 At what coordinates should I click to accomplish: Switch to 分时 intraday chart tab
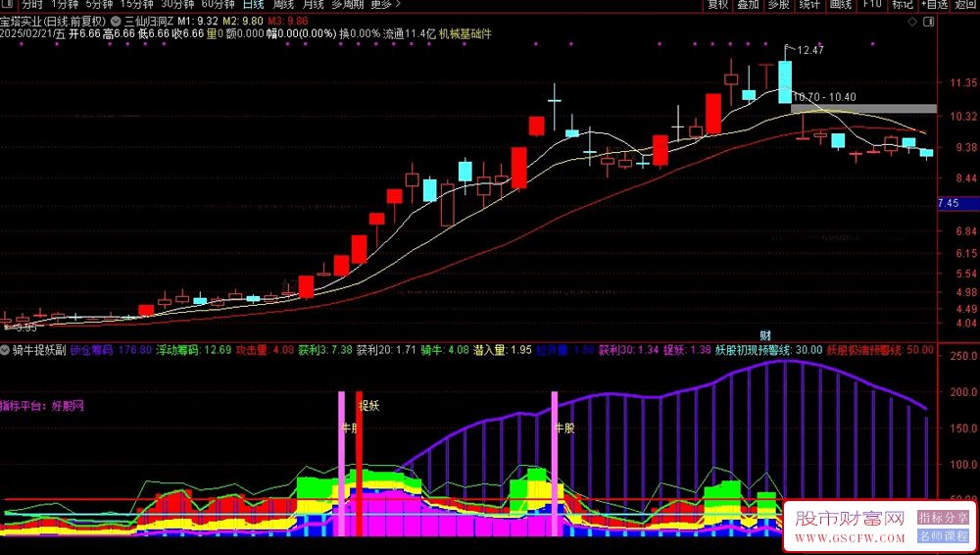point(31,4)
